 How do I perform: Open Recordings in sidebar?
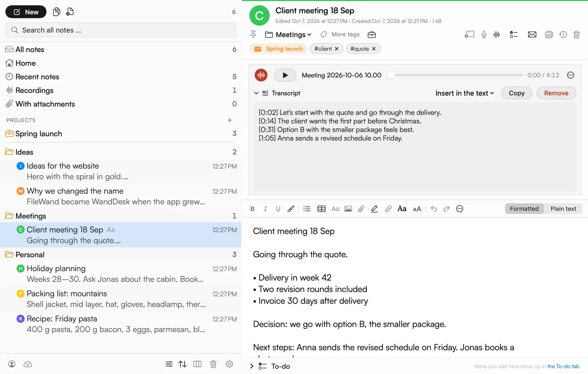tap(121, 90)
